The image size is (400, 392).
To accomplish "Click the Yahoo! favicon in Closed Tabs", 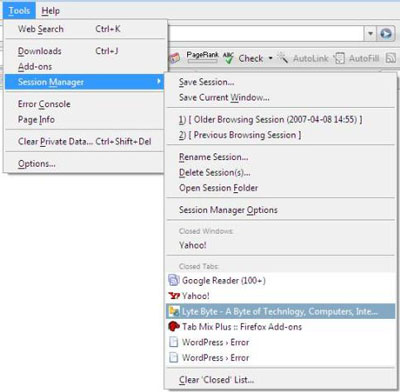I will 174,296.
